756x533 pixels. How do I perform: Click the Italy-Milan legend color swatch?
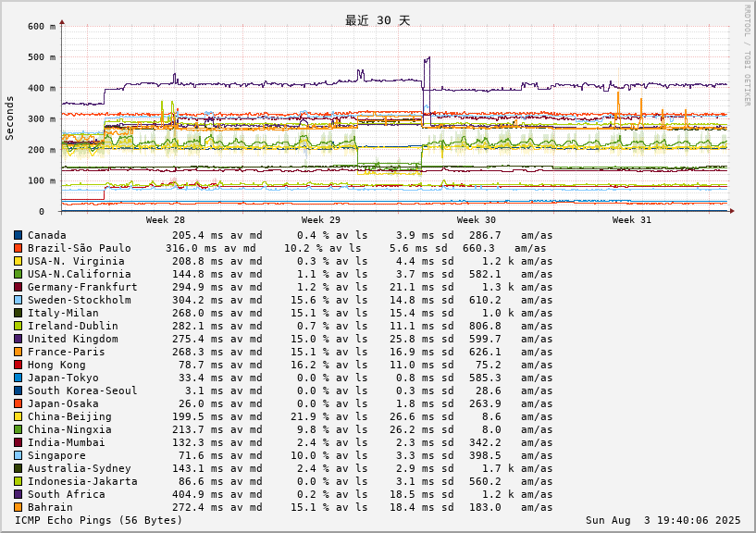point(18,313)
